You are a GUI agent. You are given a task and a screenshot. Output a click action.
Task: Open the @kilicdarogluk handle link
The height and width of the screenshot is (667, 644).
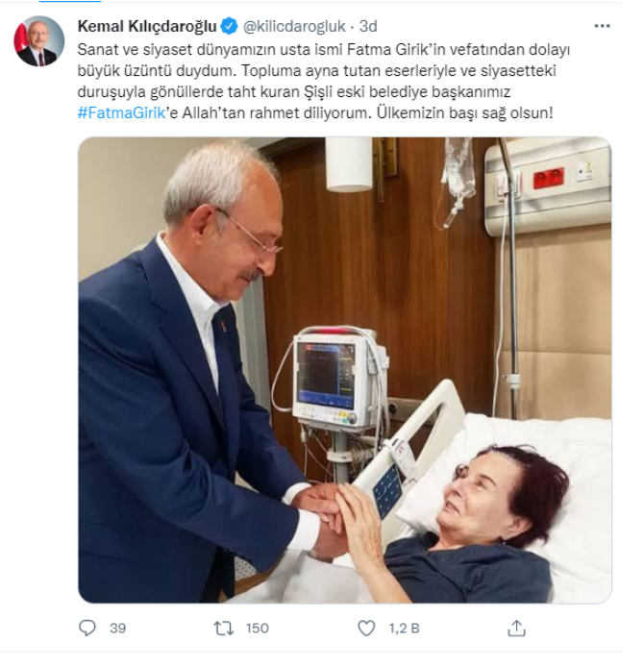tap(294, 26)
